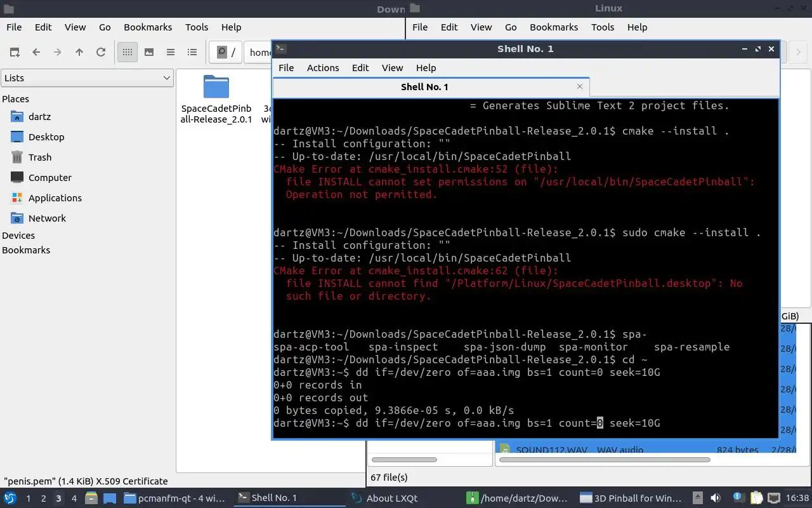
Task: Click the show desktop taskbar icon
Action: coord(110,498)
